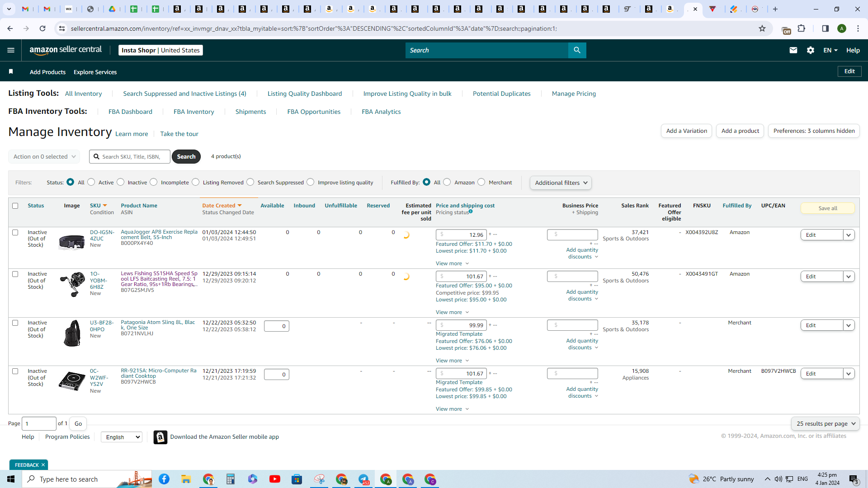Open browser extensions puzzle icon
The width and height of the screenshot is (868, 488).
[x=802, y=28]
